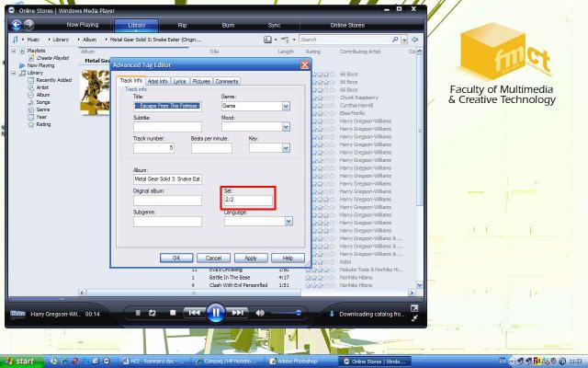This screenshot has width=588, height=368.
Task: Switch to Adobe Photoshop in the taskbar
Action: [296, 362]
